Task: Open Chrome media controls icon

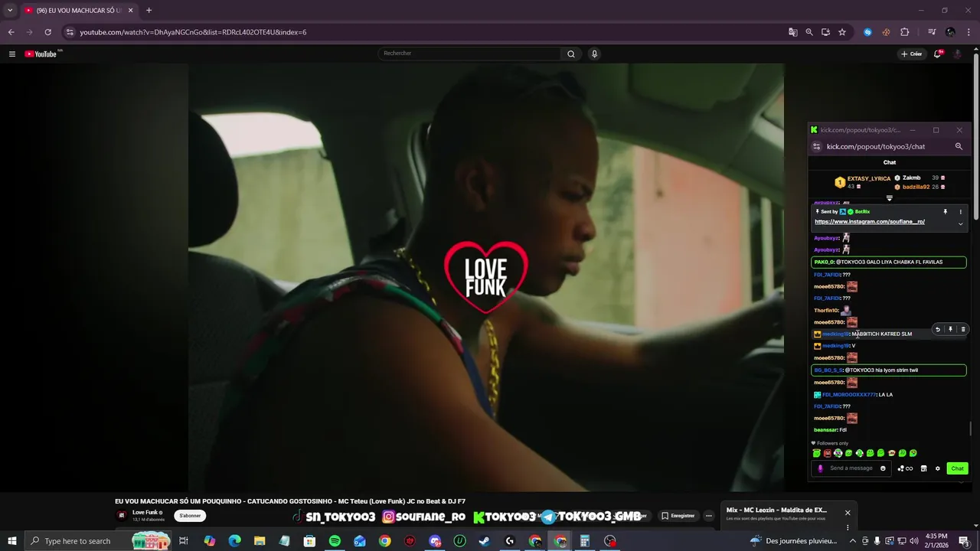Action: tap(932, 32)
